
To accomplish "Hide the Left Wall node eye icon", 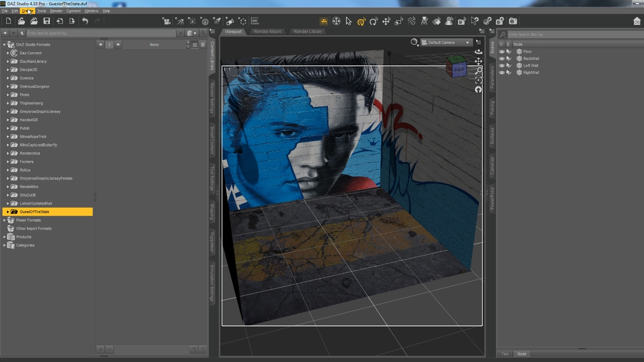I will pyautogui.click(x=502, y=66).
